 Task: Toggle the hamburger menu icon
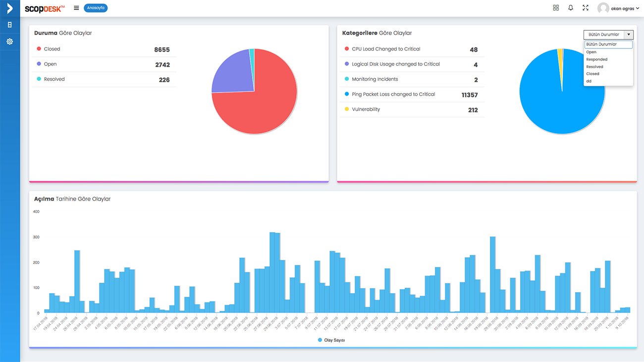[x=76, y=8]
